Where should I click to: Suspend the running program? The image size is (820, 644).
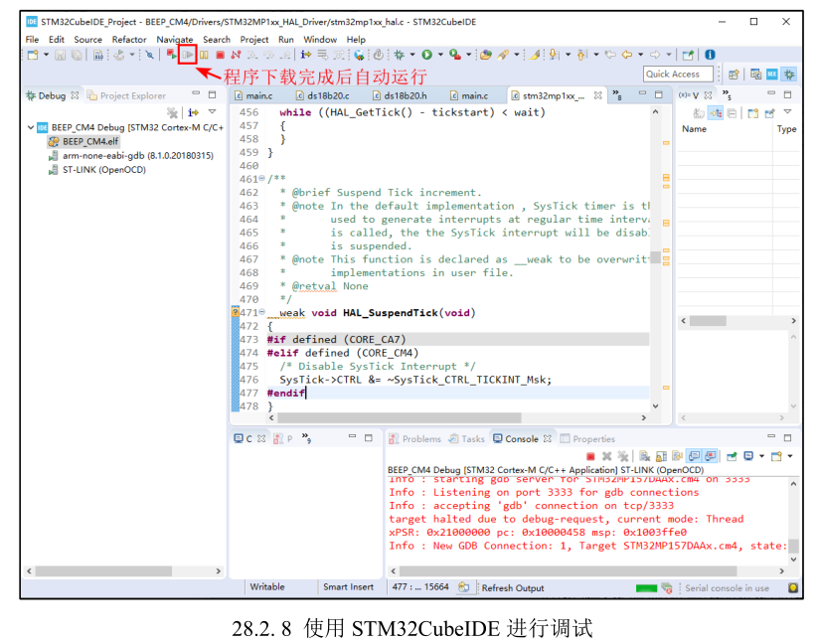tap(204, 55)
